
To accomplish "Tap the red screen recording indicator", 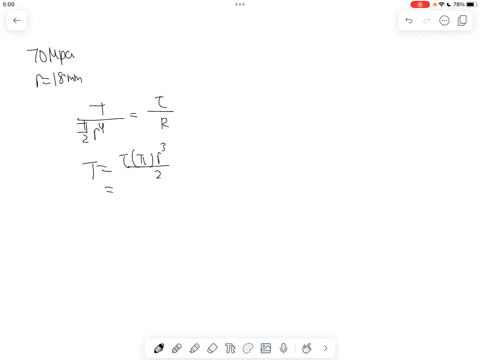I will click(420, 4).
